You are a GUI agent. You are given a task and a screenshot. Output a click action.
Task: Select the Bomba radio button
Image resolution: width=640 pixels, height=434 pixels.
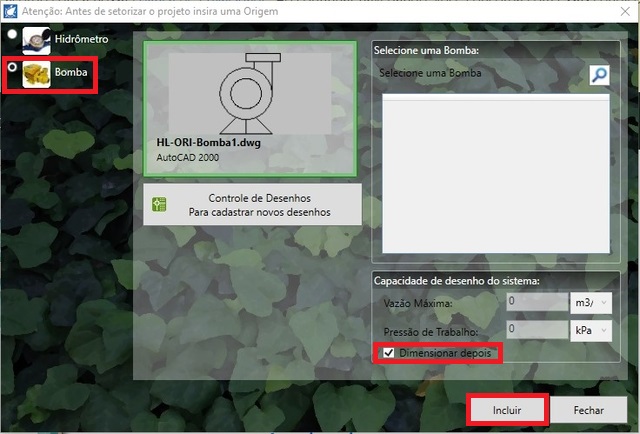click(x=11, y=67)
